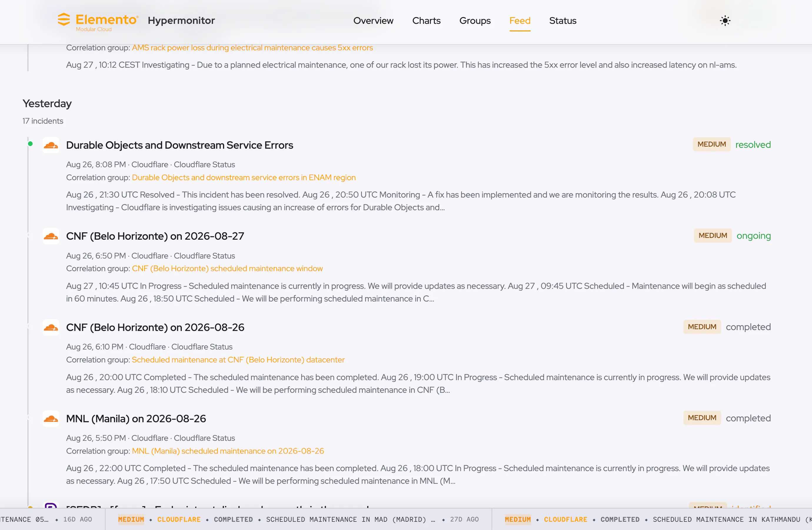Open Durable Objects and Downstream Service Errors incident
The height and width of the screenshot is (530, 812).
point(179,145)
